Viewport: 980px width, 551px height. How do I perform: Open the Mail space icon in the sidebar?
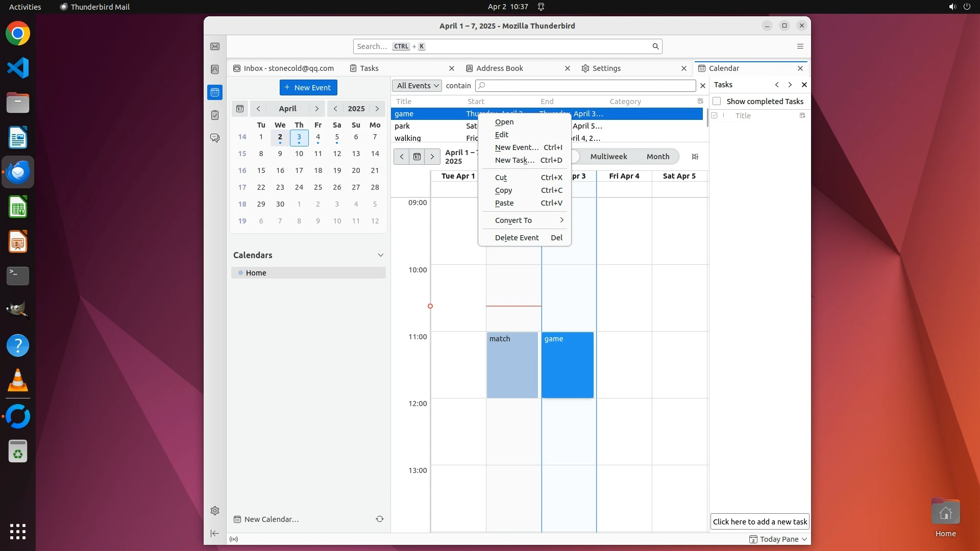tap(215, 46)
